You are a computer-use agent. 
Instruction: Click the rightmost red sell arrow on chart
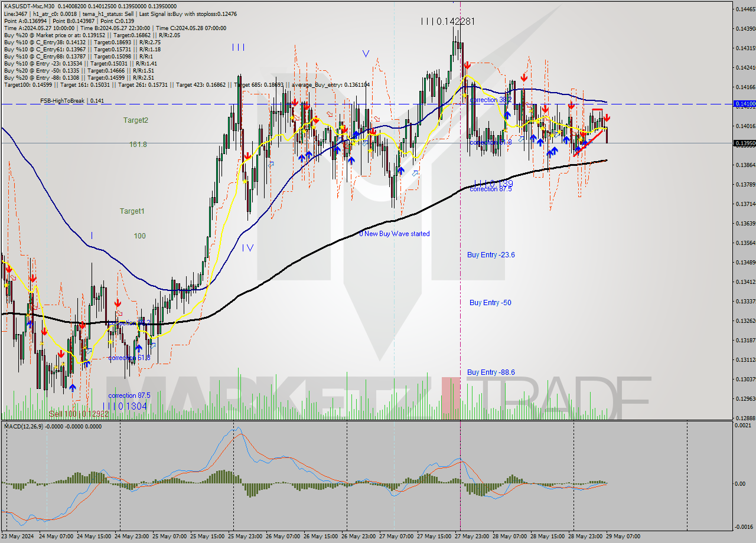coord(607,118)
